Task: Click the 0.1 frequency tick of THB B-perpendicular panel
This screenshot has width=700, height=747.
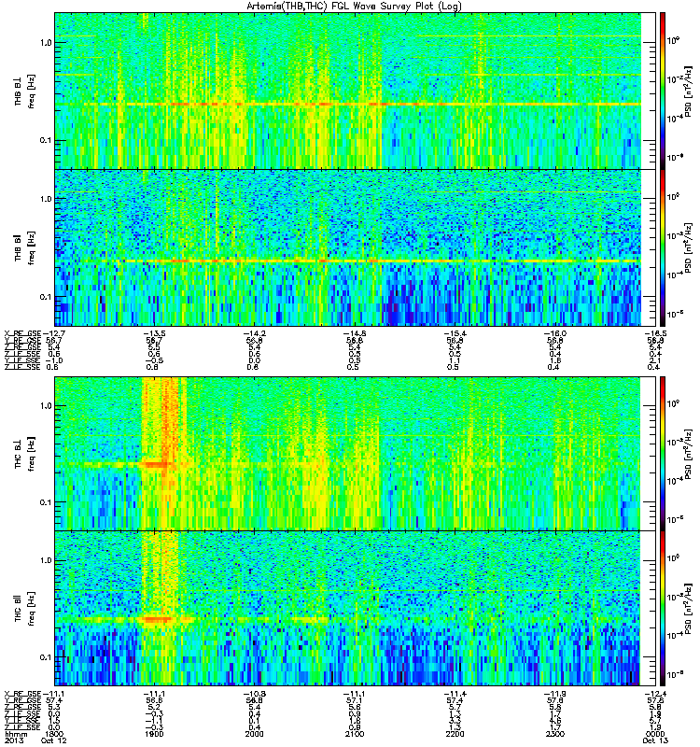Action: (x=46, y=141)
